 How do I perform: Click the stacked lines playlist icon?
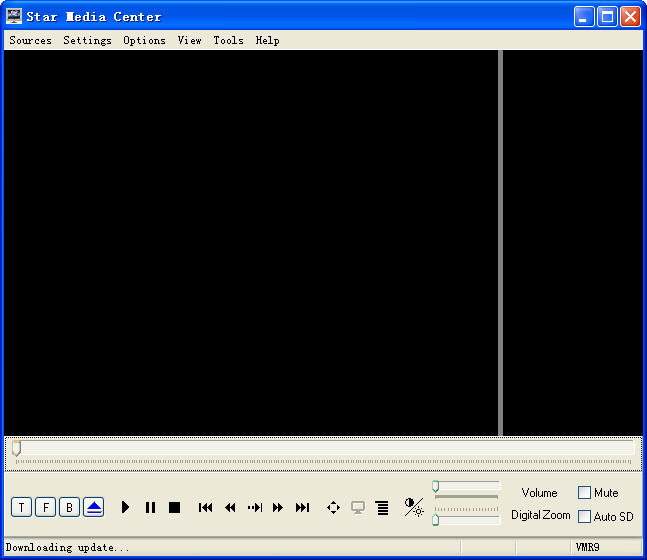click(x=383, y=508)
